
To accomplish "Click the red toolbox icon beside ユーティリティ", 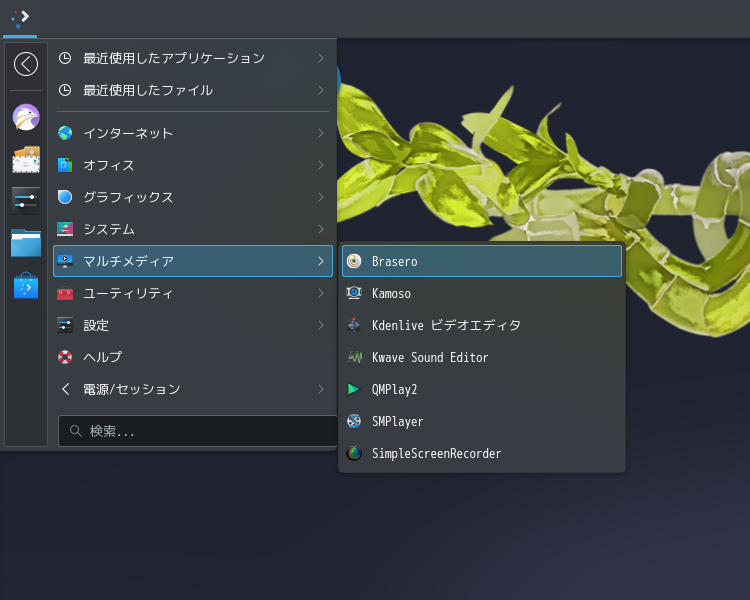I will click(65, 293).
